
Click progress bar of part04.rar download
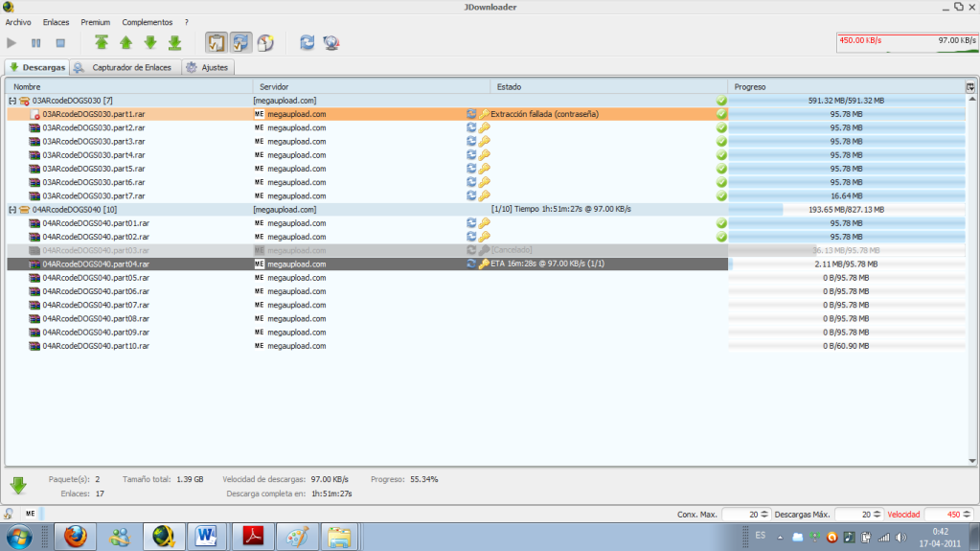846,264
